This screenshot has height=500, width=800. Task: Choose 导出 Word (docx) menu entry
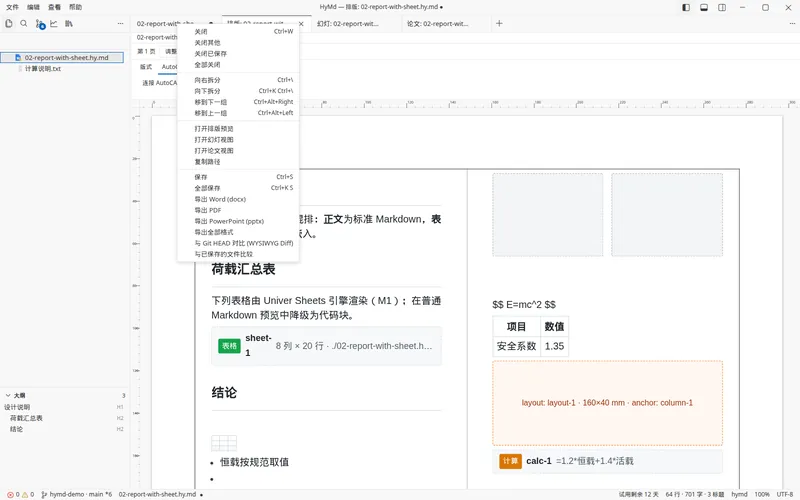click(238, 199)
